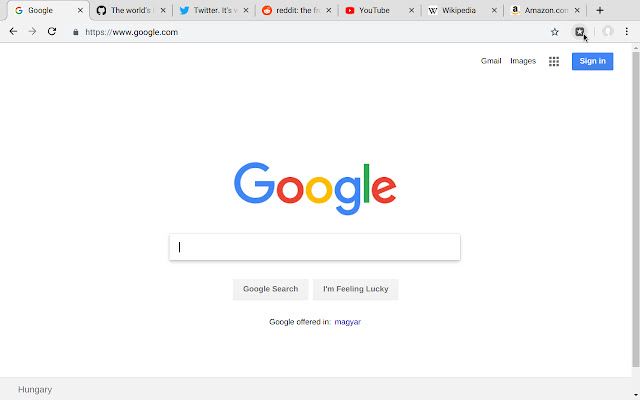Click the I'm Feeling Lucky button
The width and height of the screenshot is (640, 400).
pyautogui.click(x=356, y=289)
